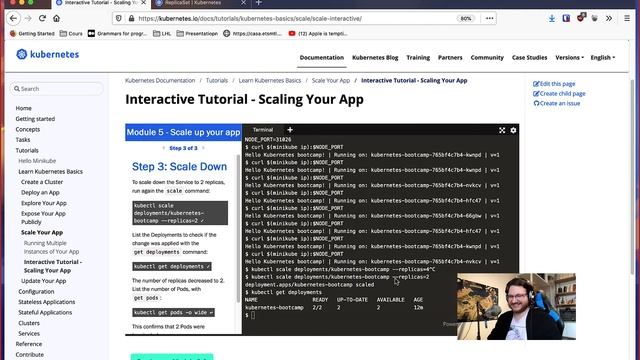This screenshot has height=360, width=640.
Task: Go to previous step arrow beside Step 3 of 3
Action: tap(164, 148)
